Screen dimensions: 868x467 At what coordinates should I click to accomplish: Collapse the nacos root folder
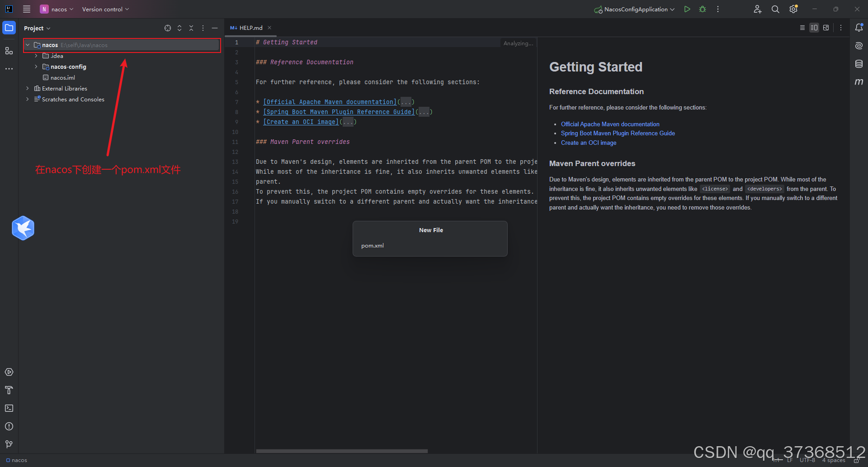pos(28,45)
